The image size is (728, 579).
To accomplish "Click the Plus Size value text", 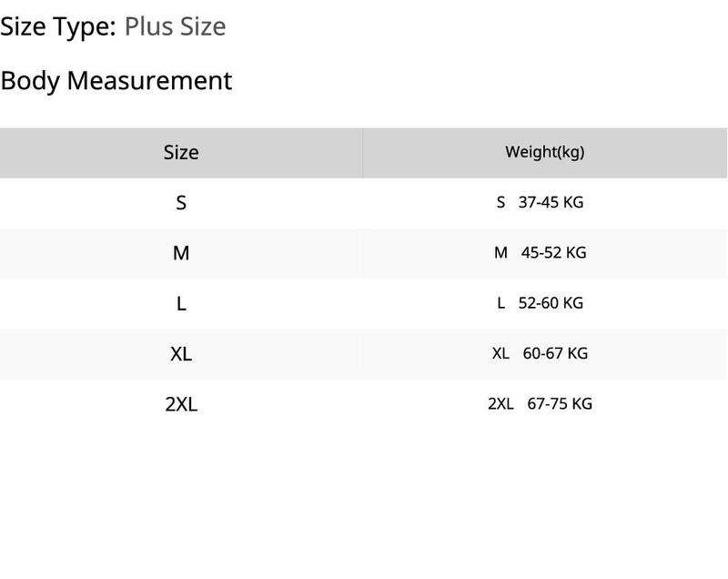I will pyautogui.click(x=175, y=26).
